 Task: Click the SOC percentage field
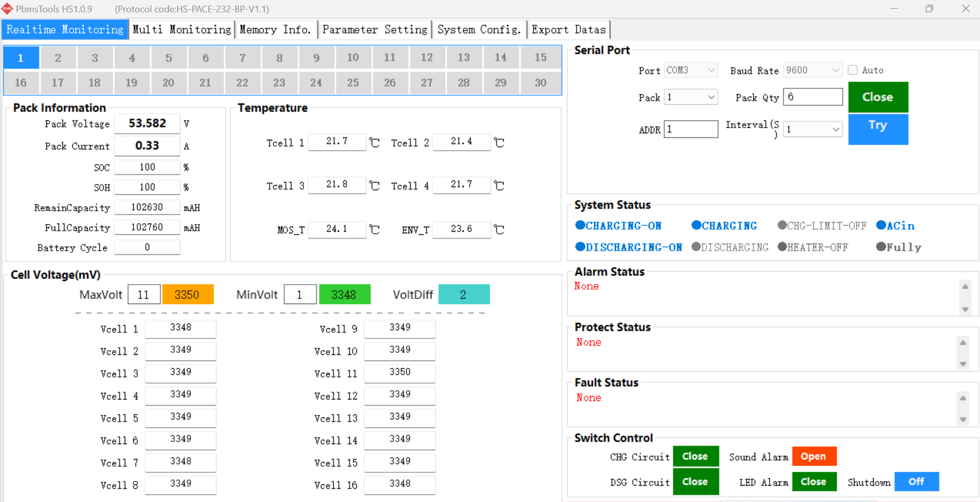147,167
